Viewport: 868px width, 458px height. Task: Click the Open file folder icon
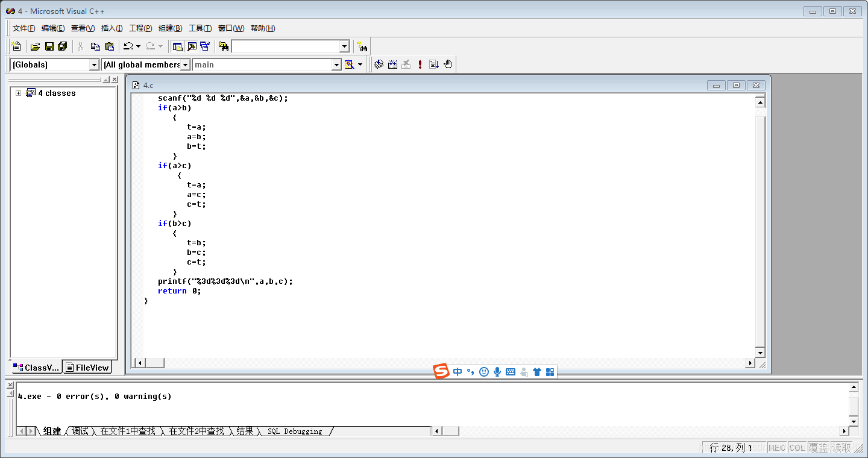point(36,46)
